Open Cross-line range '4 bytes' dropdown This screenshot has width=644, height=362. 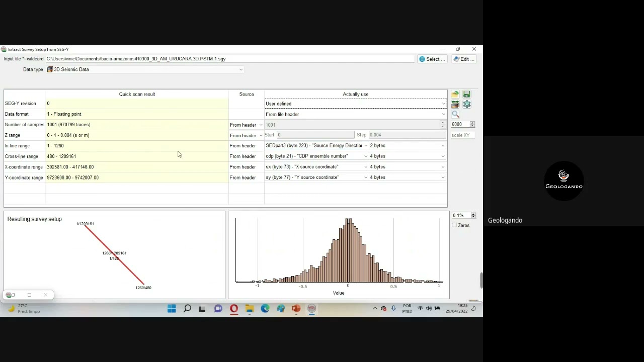click(408, 156)
